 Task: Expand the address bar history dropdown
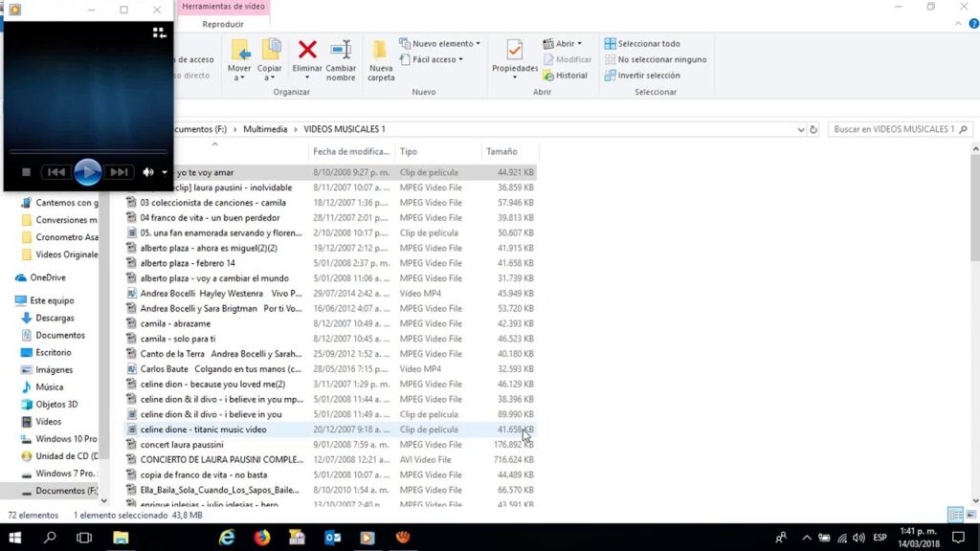pyautogui.click(x=801, y=129)
